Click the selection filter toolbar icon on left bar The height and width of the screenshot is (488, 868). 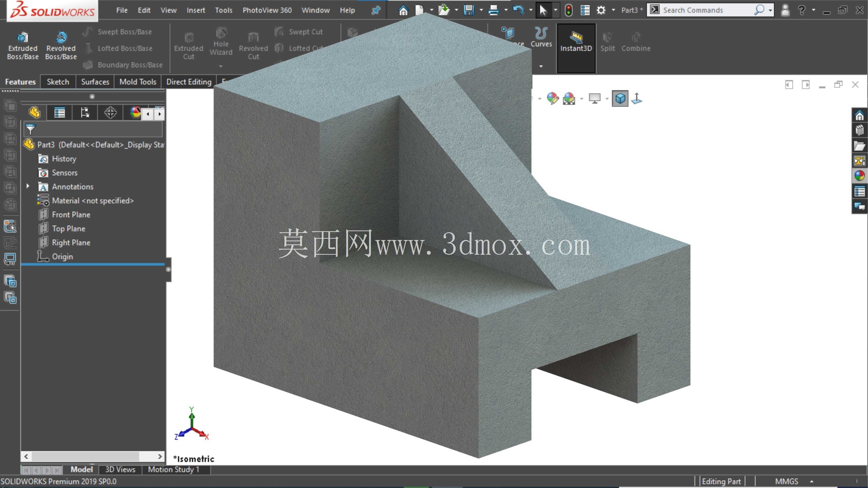pyautogui.click(x=10, y=226)
